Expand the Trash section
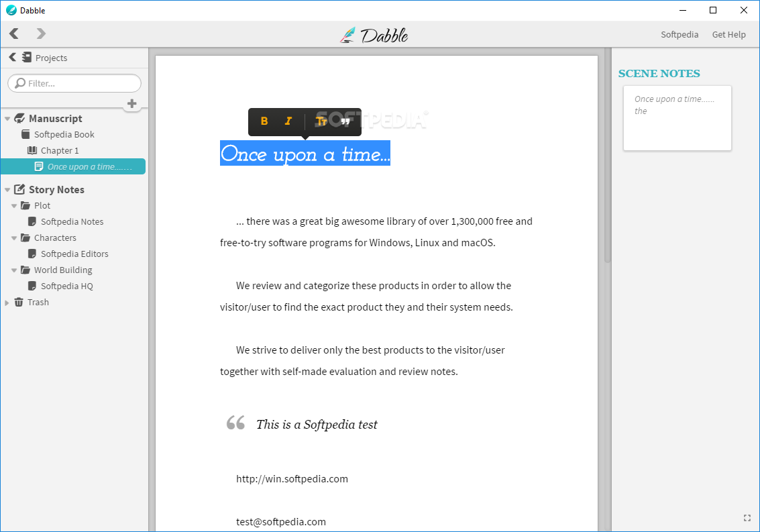Image resolution: width=760 pixels, height=532 pixels. click(7, 303)
